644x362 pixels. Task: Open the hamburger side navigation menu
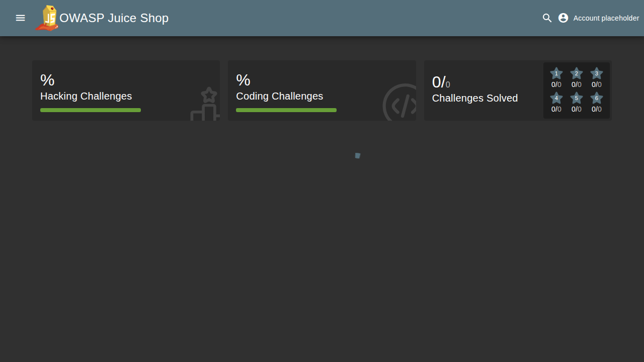click(20, 18)
